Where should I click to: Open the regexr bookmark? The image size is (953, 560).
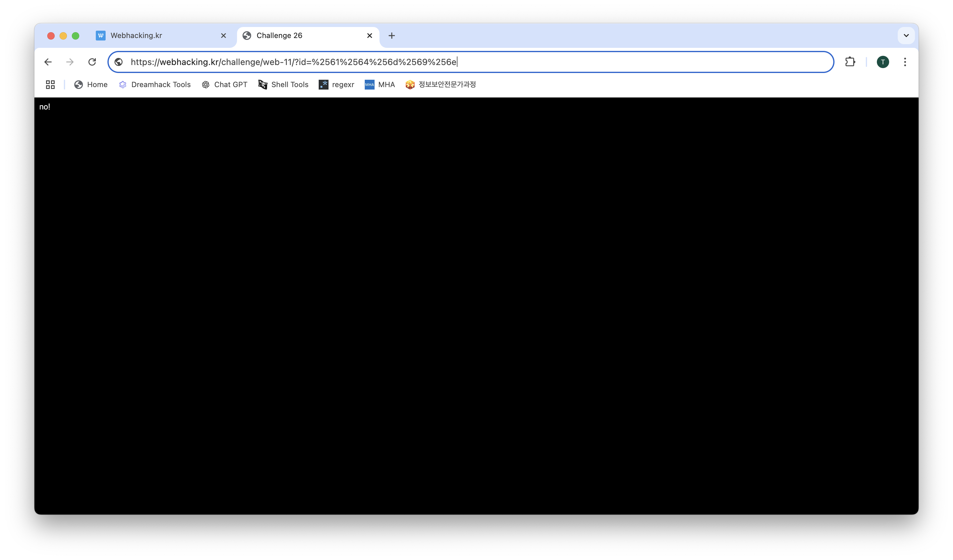(x=336, y=85)
